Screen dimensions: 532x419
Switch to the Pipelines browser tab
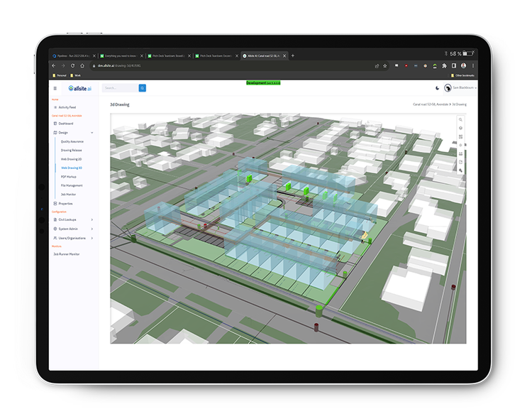pyautogui.click(x=72, y=55)
